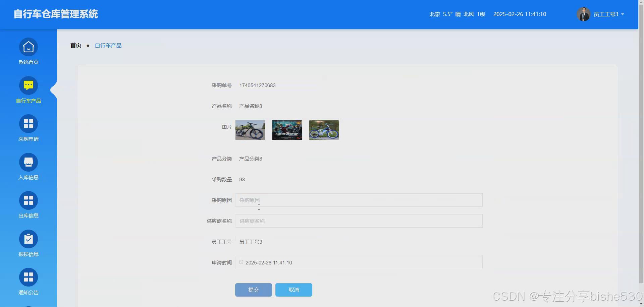Click the purchase quantity 98 value
644x307 pixels.
(x=242, y=180)
